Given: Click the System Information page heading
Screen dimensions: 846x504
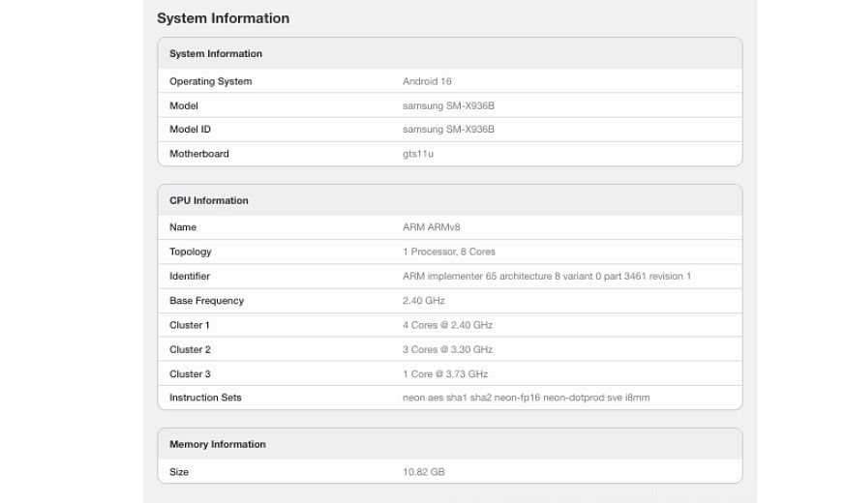Looking at the screenshot, I should (223, 18).
